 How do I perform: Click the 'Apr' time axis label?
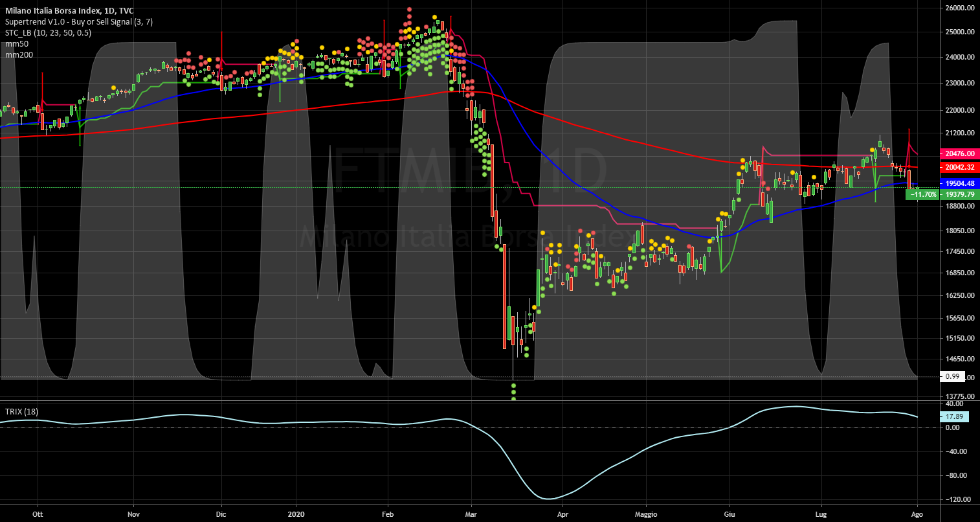[562, 513]
